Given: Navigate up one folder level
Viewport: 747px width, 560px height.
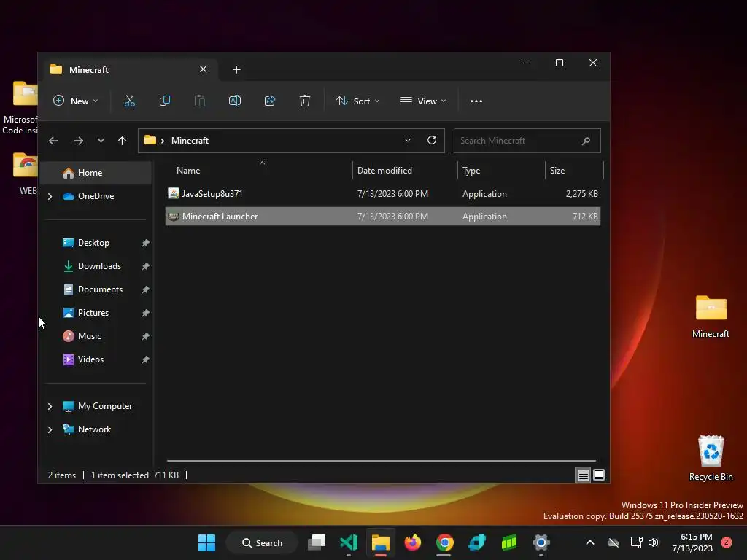Looking at the screenshot, I should (x=122, y=141).
